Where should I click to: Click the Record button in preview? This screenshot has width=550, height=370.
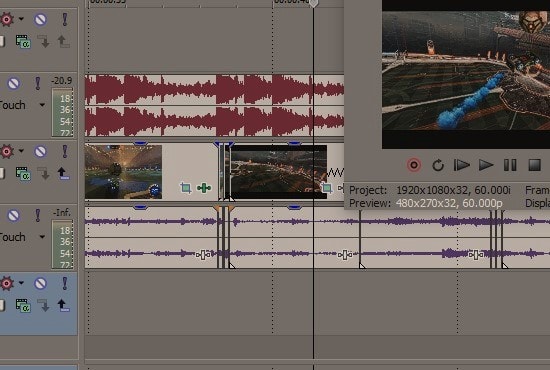coord(414,165)
